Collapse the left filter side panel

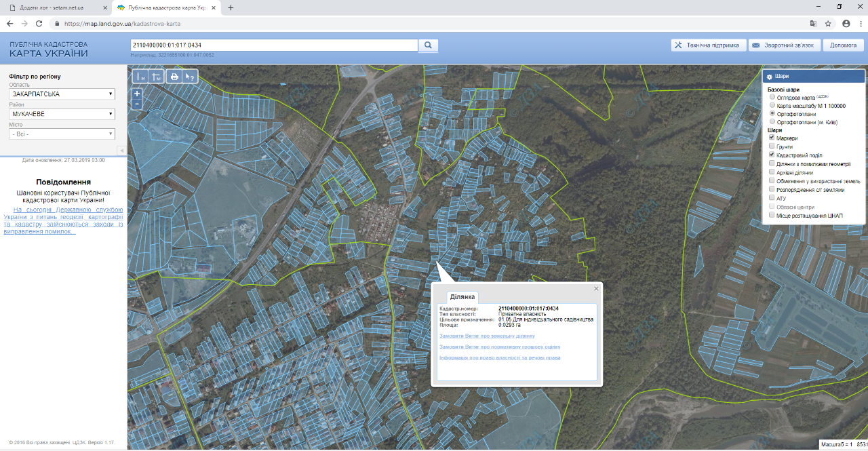pyautogui.click(x=121, y=150)
